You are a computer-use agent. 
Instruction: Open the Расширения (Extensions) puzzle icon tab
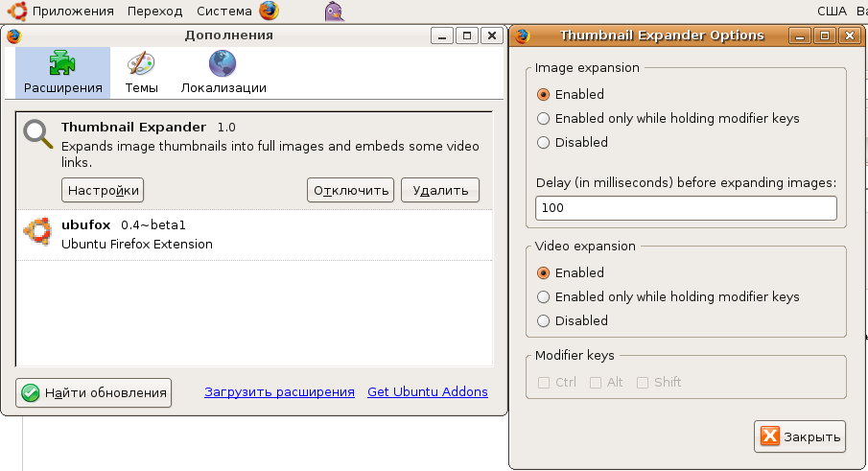click(x=63, y=64)
